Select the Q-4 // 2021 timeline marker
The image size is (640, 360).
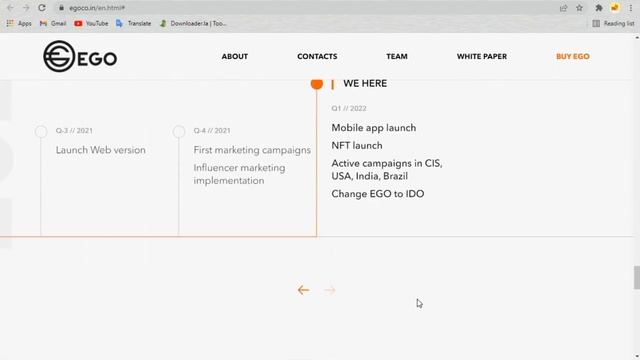(179, 131)
